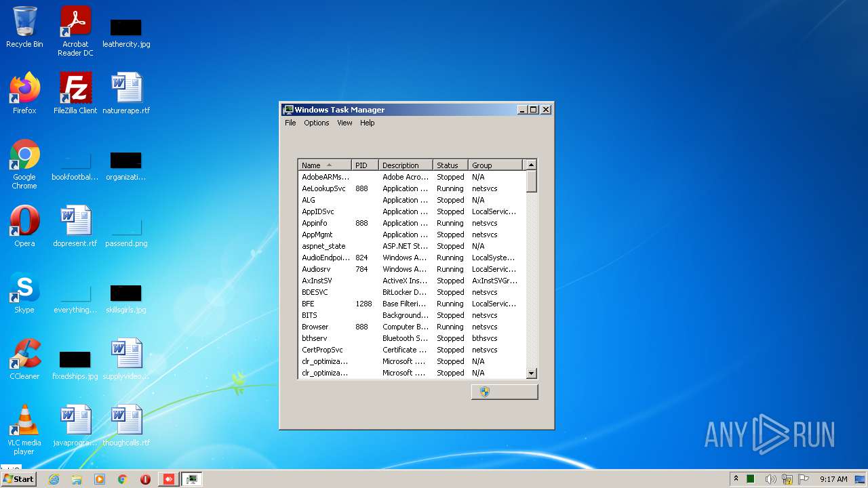Select the BDESVC service row
Viewport: 868px width, 488px height.
click(412, 292)
